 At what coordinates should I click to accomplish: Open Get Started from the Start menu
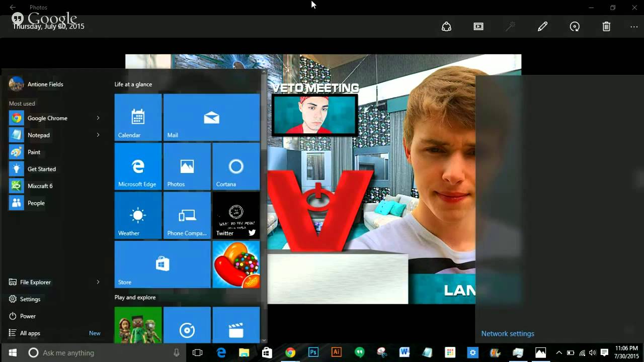tap(54, 169)
